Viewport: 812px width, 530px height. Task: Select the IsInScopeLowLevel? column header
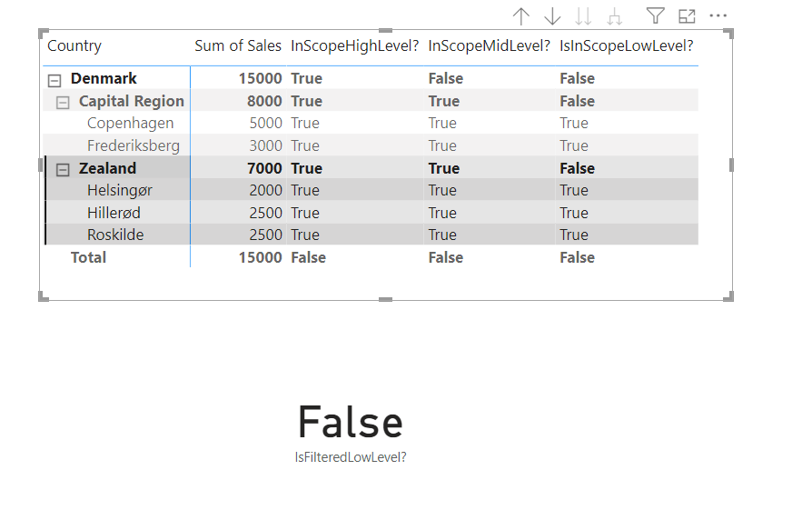pos(627,45)
